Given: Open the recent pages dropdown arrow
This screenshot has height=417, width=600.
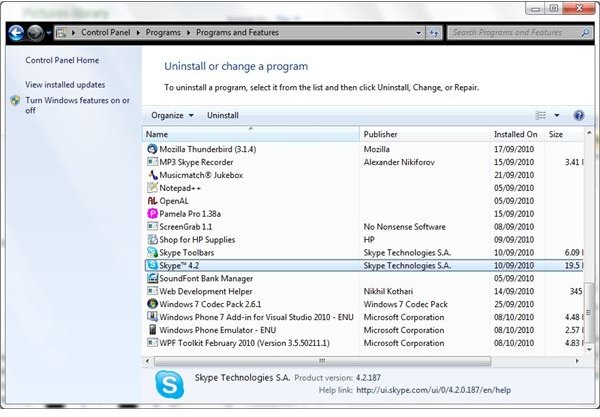Looking at the screenshot, I should point(49,33).
